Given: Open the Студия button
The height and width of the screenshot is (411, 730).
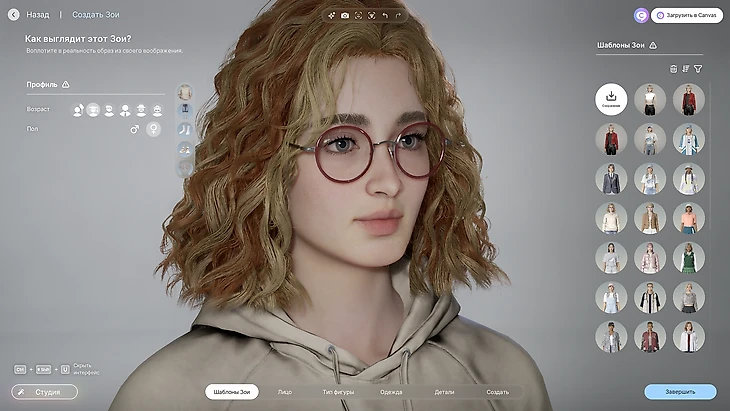Looking at the screenshot, I should coord(45,392).
